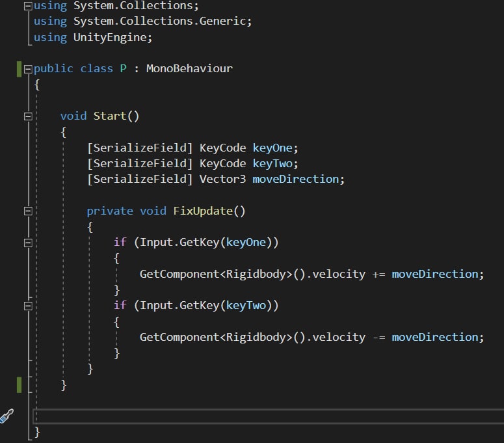Image resolution: width=504 pixels, height=443 pixels.
Task: Click the class name P
Action: click(123, 68)
